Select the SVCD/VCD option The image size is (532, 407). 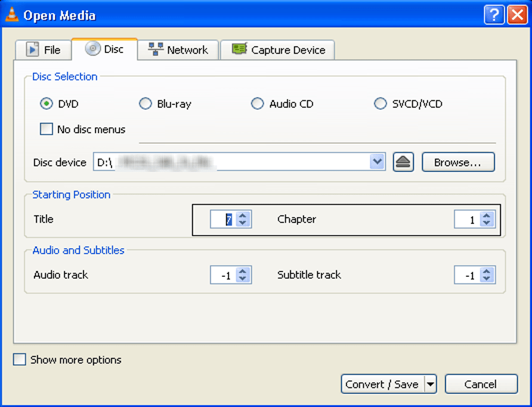pos(380,104)
